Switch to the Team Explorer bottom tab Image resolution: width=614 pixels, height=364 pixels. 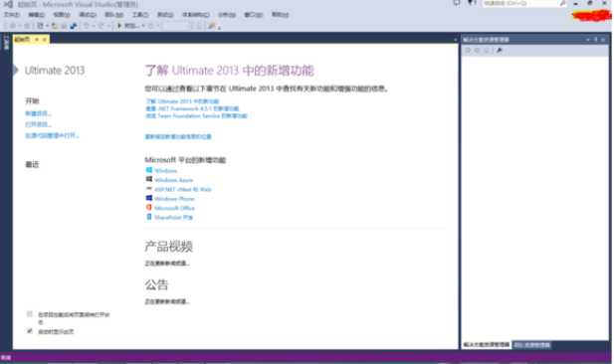point(531,345)
